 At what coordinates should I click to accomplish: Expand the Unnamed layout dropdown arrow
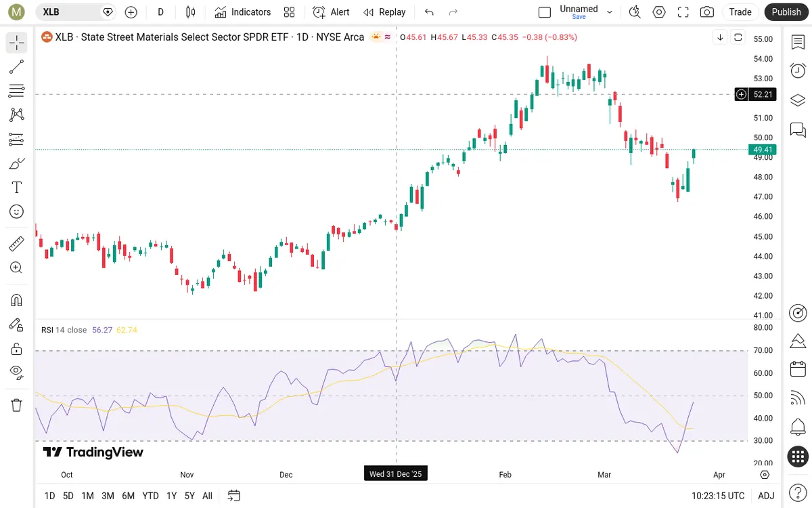pos(610,12)
